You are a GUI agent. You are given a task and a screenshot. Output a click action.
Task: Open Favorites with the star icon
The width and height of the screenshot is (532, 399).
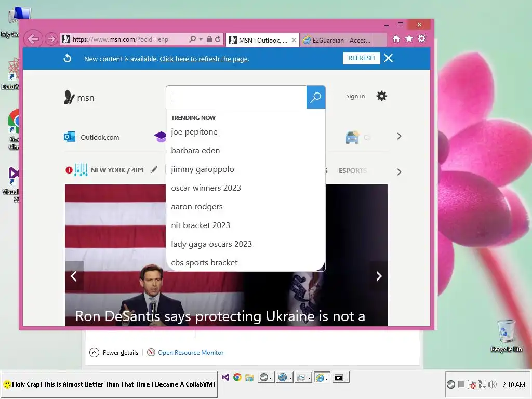click(409, 39)
